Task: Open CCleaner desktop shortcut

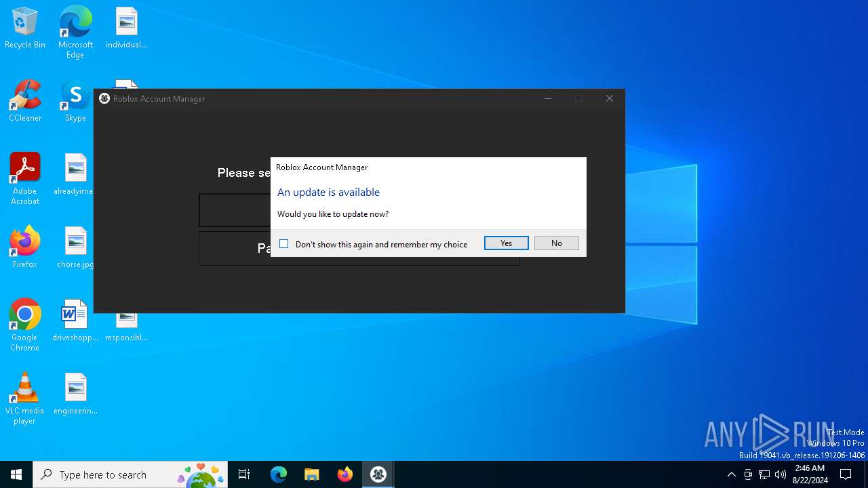Action: [25, 102]
